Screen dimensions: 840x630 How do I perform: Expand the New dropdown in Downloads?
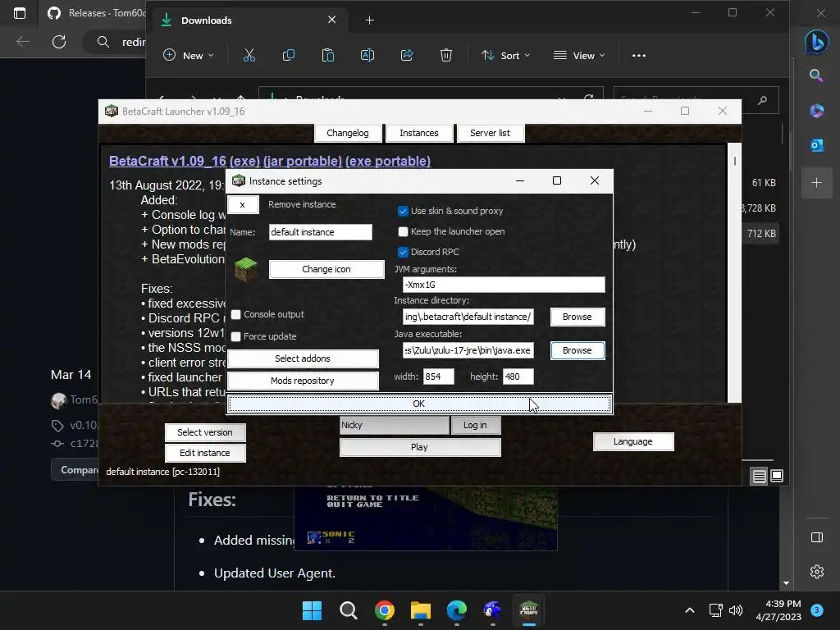tap(189, 55)
